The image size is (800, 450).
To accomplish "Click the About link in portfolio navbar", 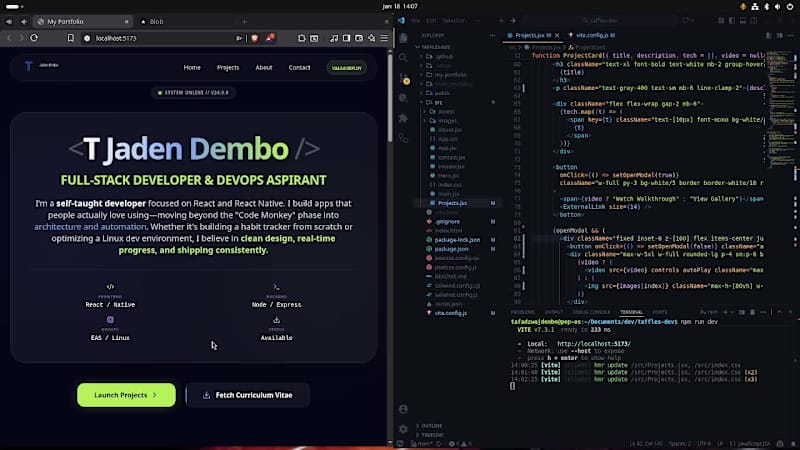I will tap(264, 67).
